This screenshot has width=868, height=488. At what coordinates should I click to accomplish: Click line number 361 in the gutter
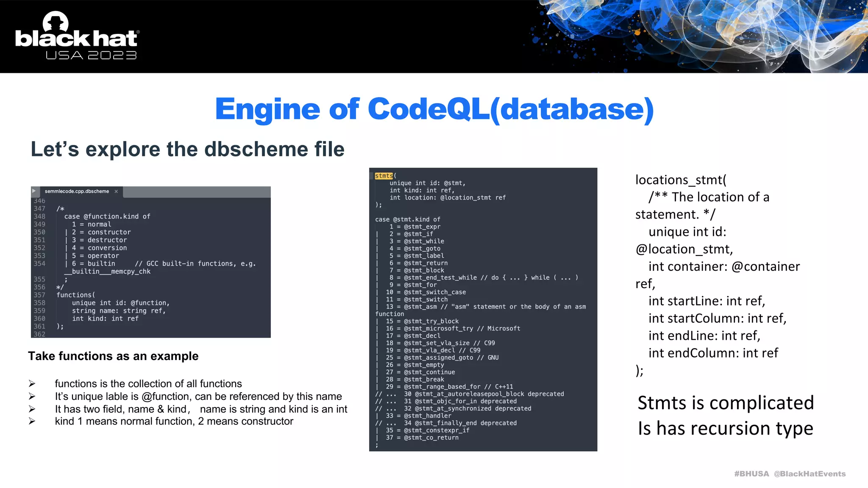39,327
